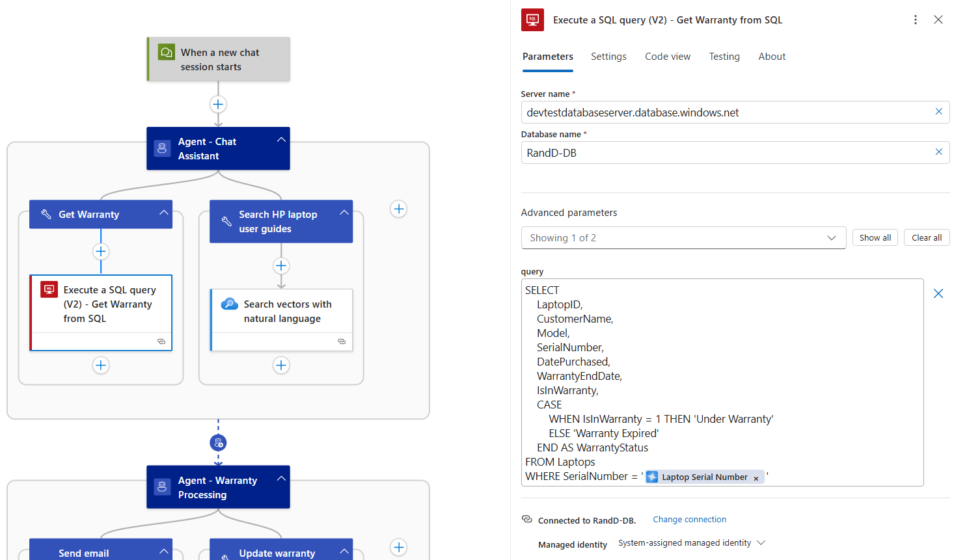
Task: Click the Change connection link
Action: 689,520
